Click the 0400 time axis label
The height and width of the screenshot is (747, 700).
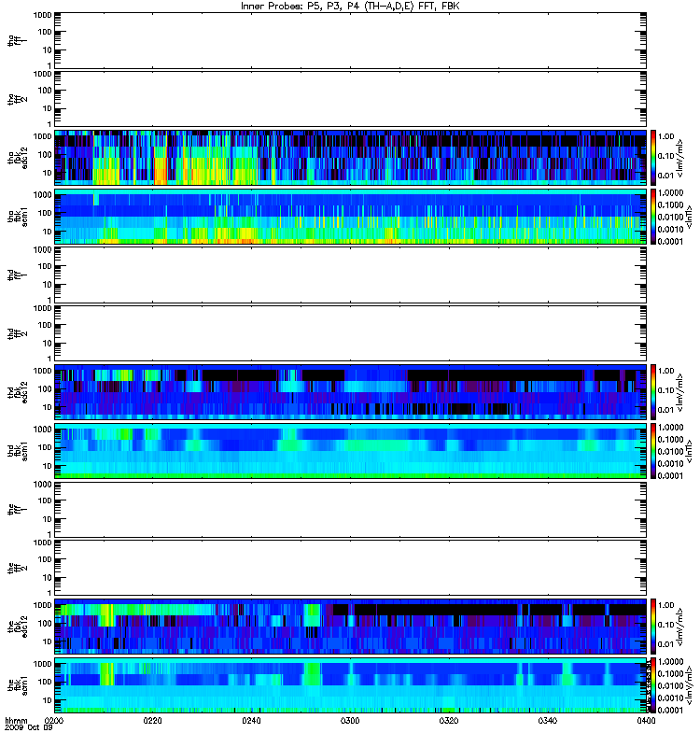point(646,721)
